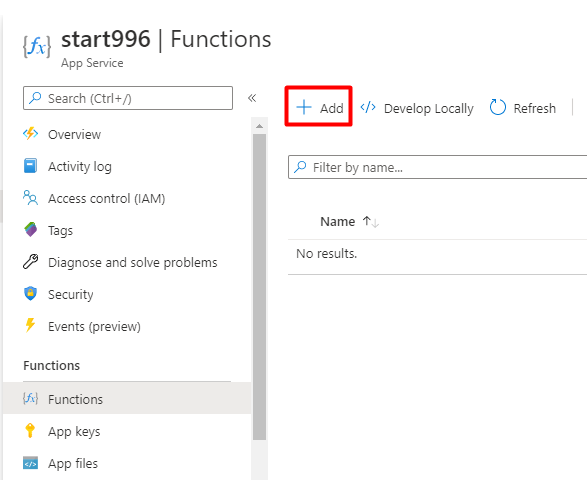Screen dimensions: 587x480
Task: Open Activity log menu item
Action: tap(127, 166)
